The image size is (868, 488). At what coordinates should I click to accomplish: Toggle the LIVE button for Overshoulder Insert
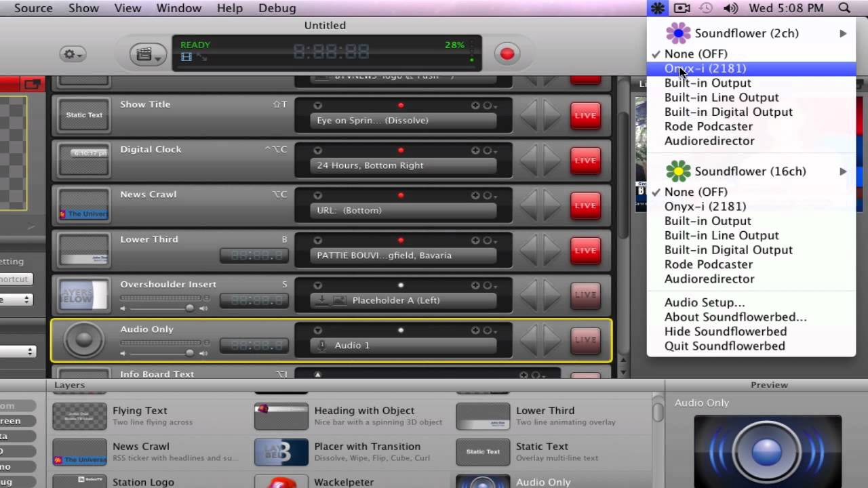pyautogui.click(x=585, y=296)
